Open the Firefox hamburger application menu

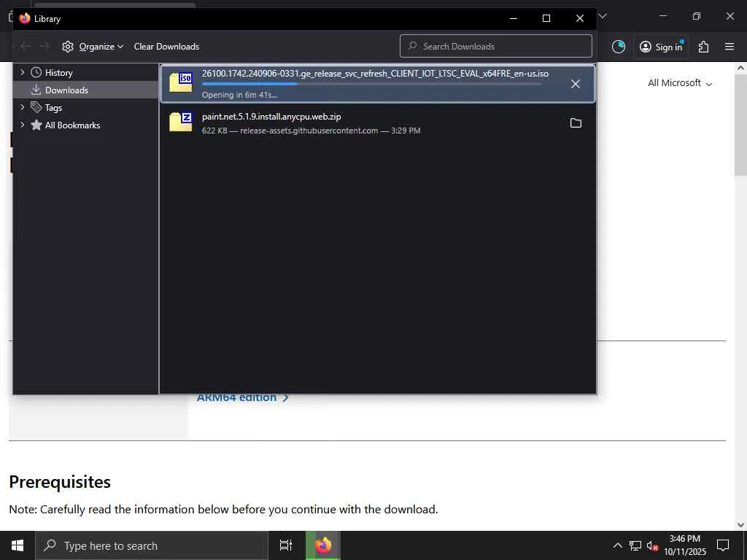point(729,47)
